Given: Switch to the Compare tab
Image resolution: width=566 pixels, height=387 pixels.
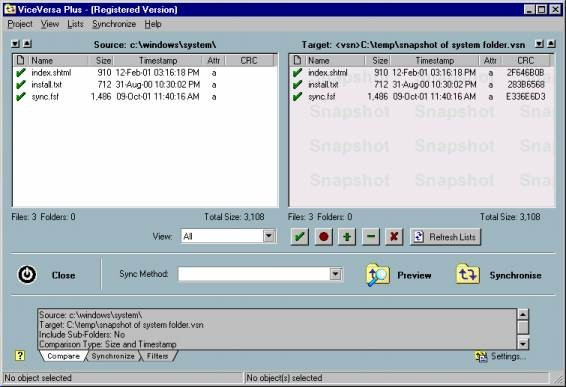Looking at the screenshot, I should (x=64, y=356).
